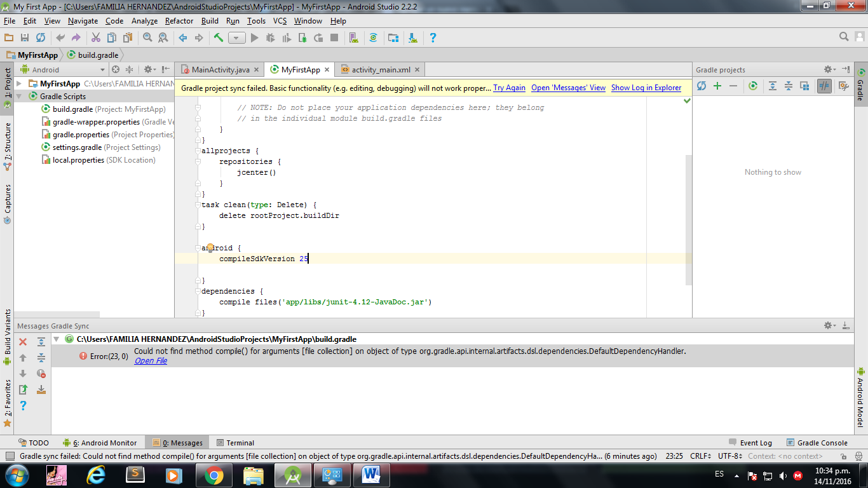Switch to activity_main.xml editor tab

click(x=381, y=70)
